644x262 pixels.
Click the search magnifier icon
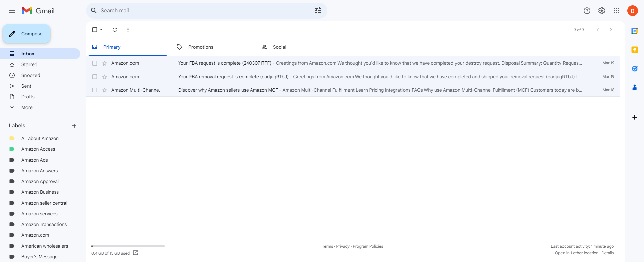[x=94, y=11]
